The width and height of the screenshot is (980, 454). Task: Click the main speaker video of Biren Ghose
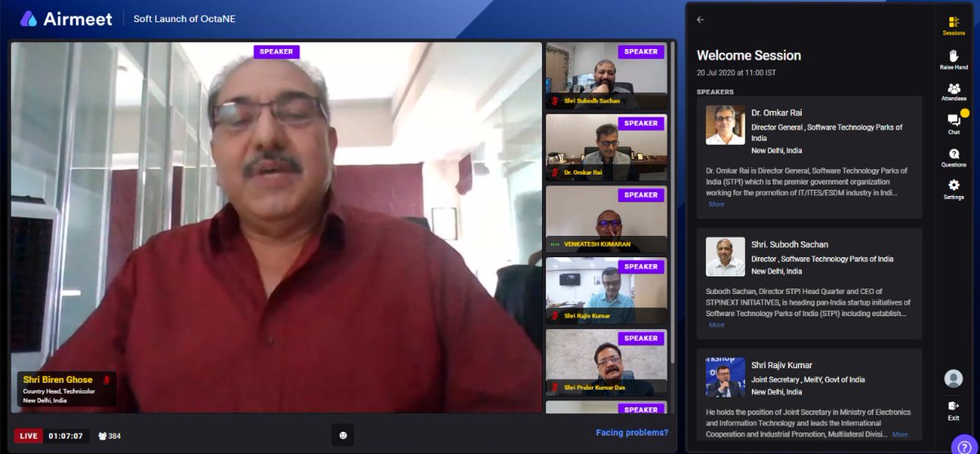click(x=276, y=227)
